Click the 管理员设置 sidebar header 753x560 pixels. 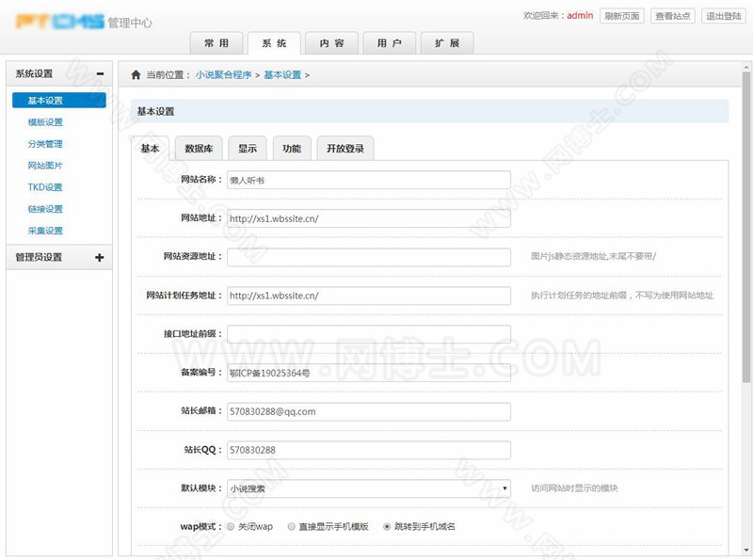click(x=59, y=257)
